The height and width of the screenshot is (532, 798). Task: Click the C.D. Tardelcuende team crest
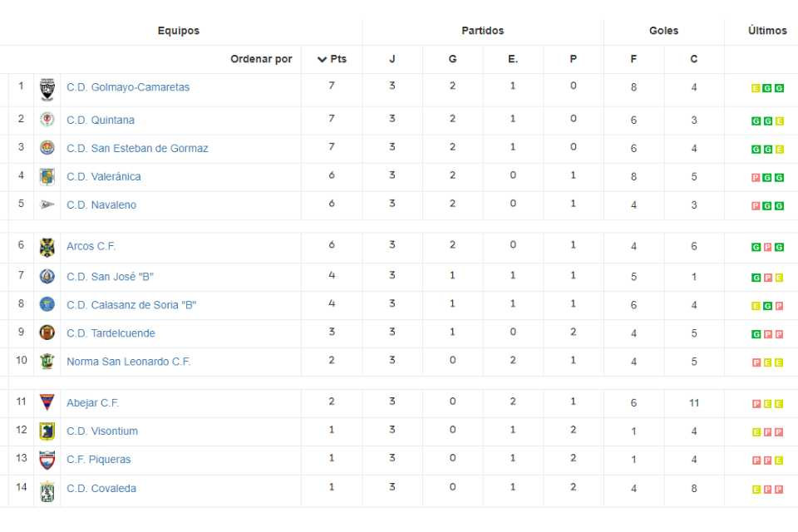pos(47,333)
